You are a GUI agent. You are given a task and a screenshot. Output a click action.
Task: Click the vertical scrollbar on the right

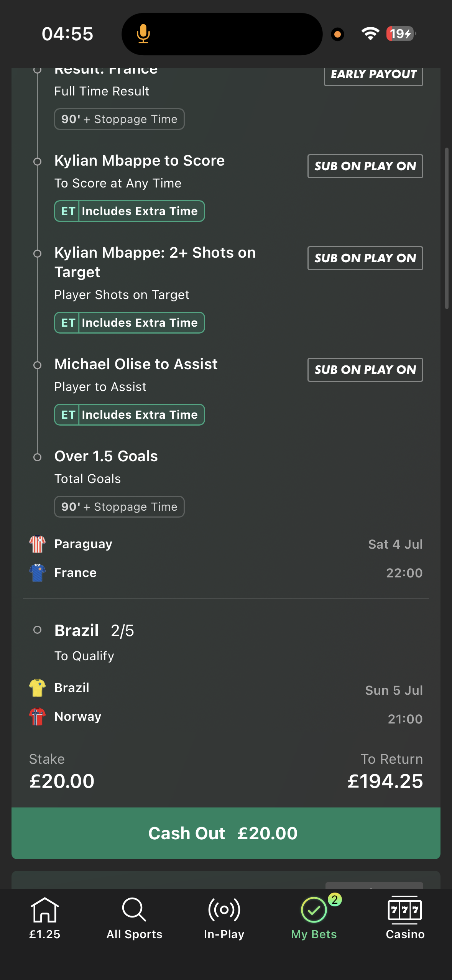coord(447,228)
